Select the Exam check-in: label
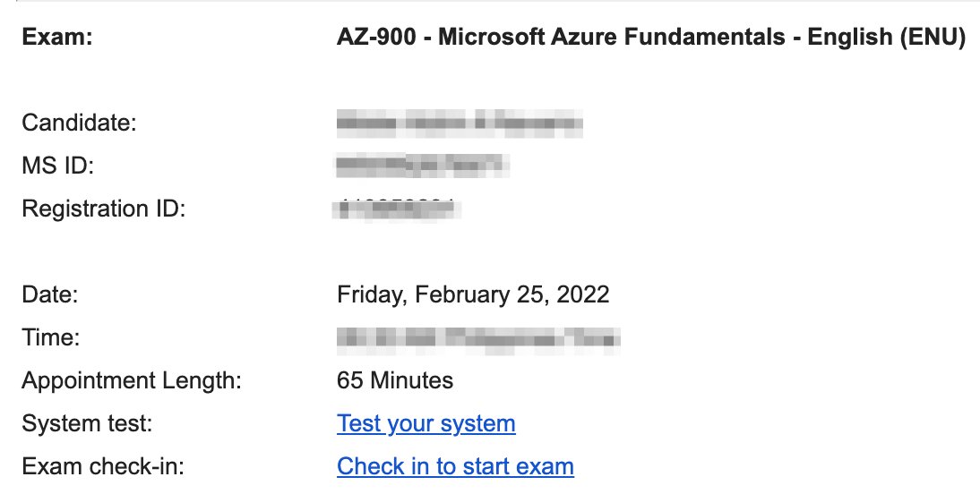980x494 pixels. (x=103, y=466)
